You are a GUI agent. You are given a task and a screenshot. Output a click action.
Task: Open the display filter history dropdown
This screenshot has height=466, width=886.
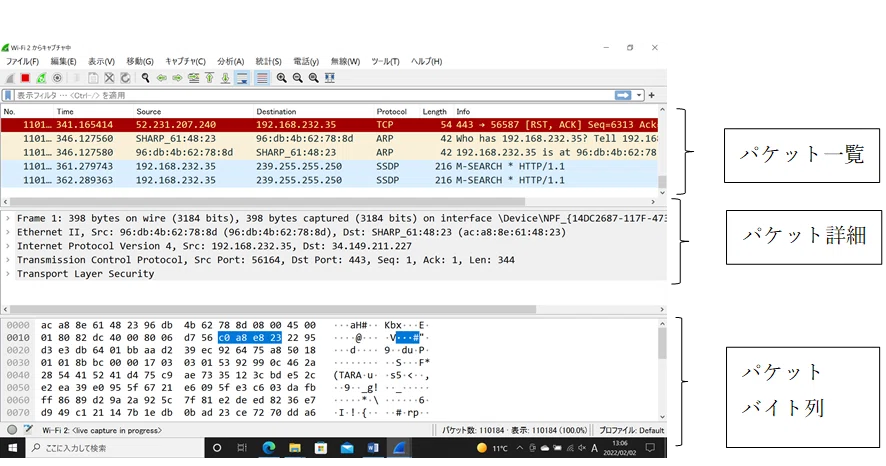639,95
